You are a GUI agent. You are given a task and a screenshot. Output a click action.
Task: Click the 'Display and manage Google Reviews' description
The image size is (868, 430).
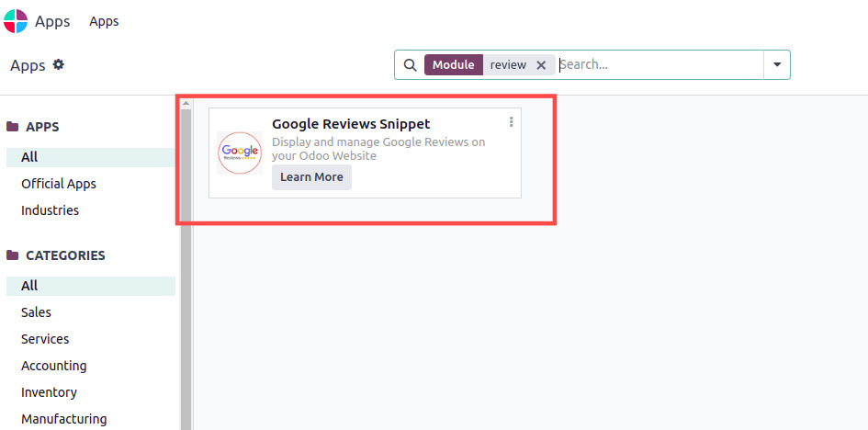click(x=378, y=149)
